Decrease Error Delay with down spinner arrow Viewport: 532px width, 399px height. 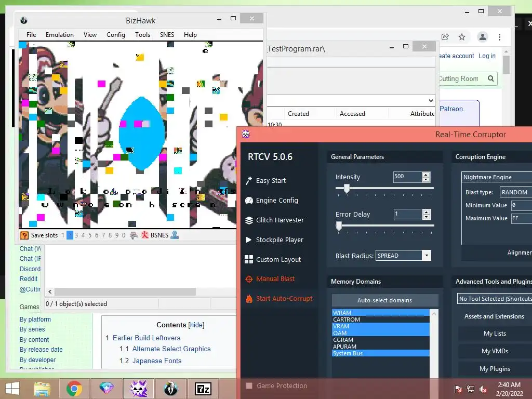point(427,217)
